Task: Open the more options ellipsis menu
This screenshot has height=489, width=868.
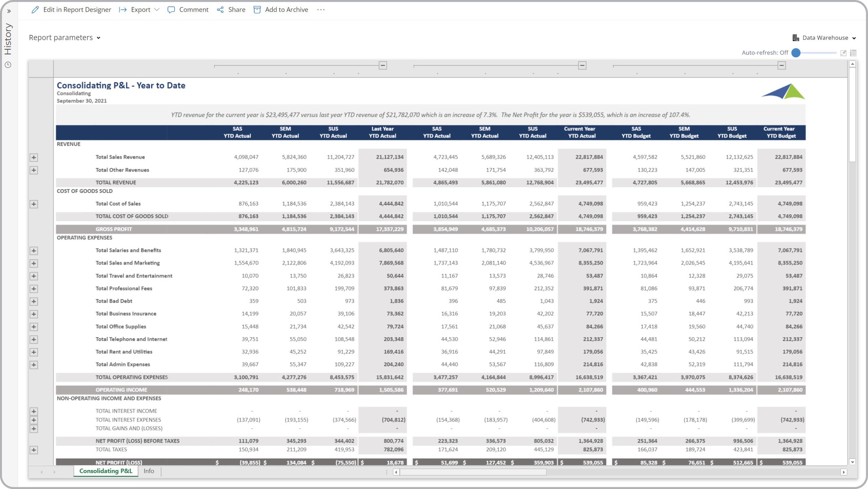Action: click(321, 10)
